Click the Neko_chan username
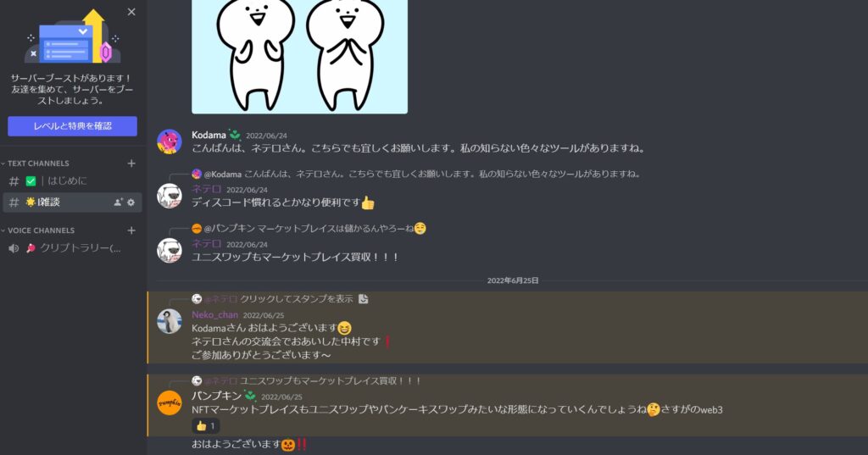868x455 pixels. point(214,315)
